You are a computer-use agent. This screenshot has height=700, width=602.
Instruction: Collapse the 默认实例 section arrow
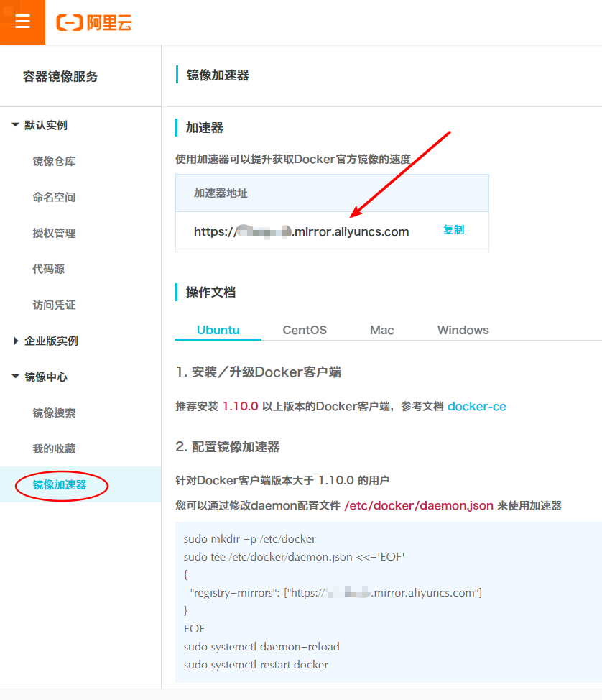(16, 125)
